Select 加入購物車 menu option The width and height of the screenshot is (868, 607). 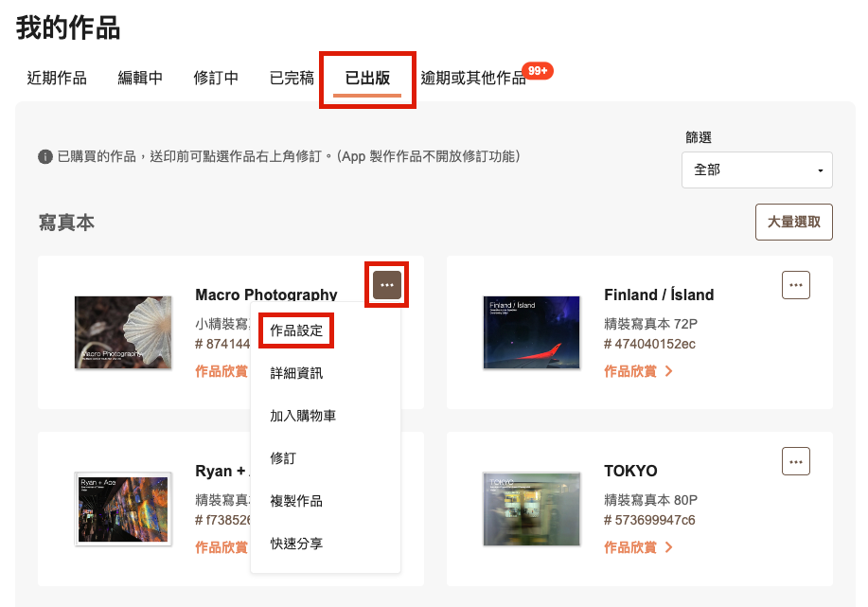pyautogui.click(x=303, y=416)
